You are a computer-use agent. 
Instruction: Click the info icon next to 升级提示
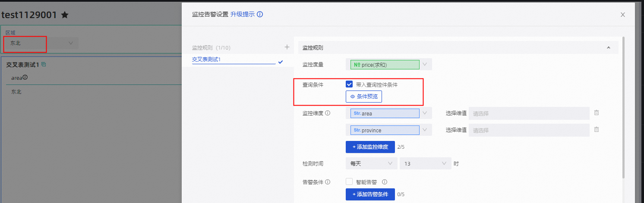point(260,14)
